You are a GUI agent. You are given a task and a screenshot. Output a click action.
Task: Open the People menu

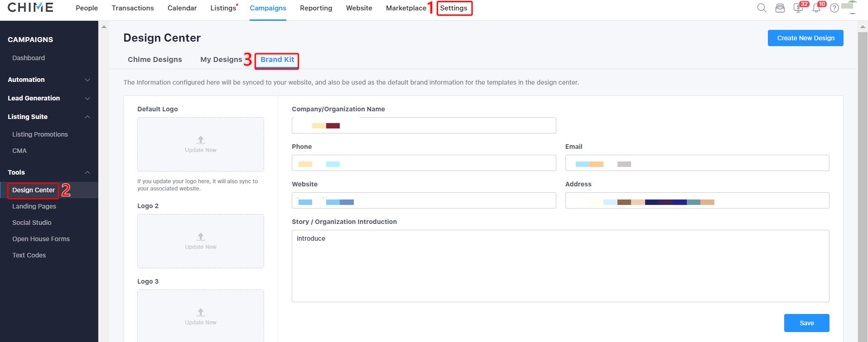point(87,8)
